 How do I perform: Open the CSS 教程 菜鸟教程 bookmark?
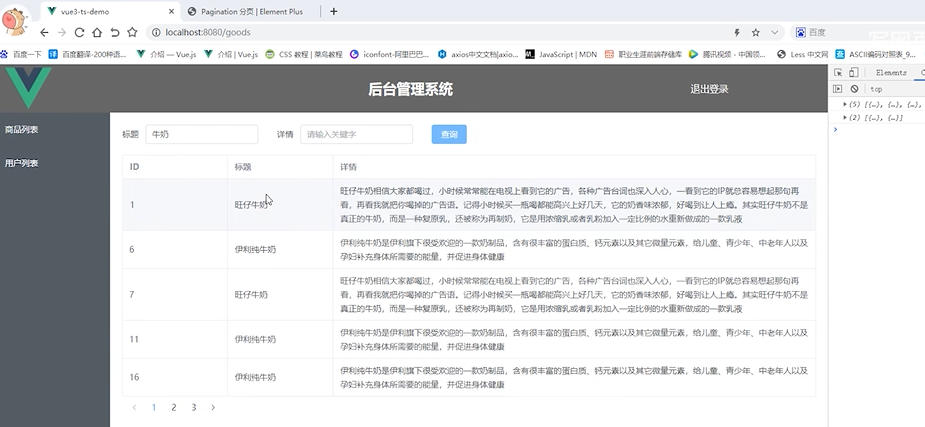click(x=304, y=54)
